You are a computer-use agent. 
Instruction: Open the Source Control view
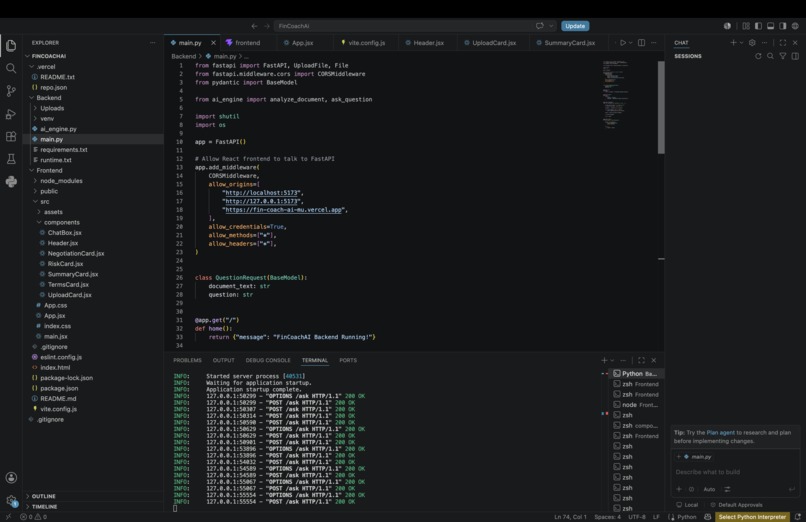tap(11, 91)
